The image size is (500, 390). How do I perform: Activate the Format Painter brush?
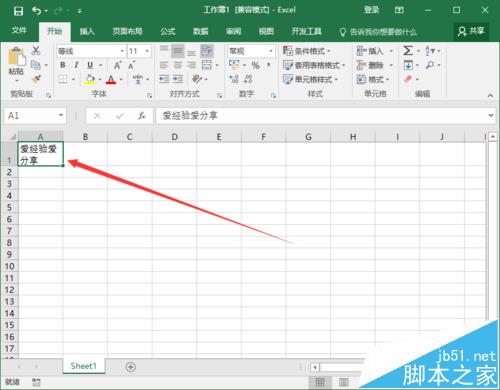click(36, 79)
